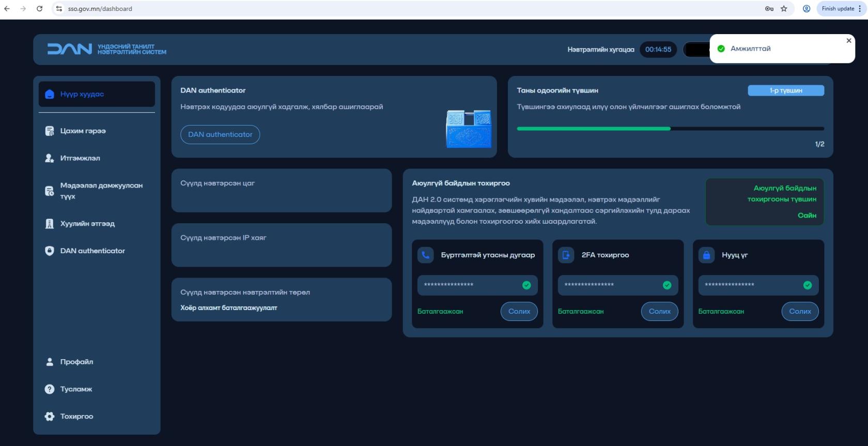This screenshot has height=446, width=868.
Task: Click the browser back arrow
Action: tap(7, 9)
